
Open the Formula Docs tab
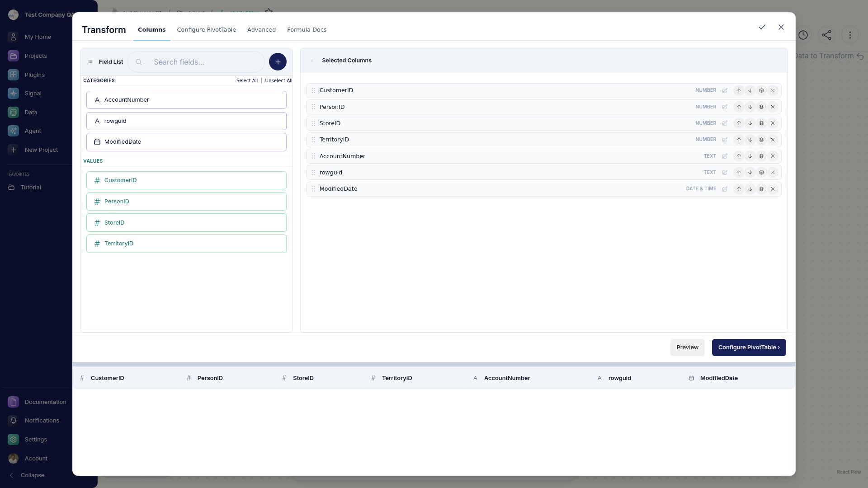pyautogui.click(x=307, y=30)
